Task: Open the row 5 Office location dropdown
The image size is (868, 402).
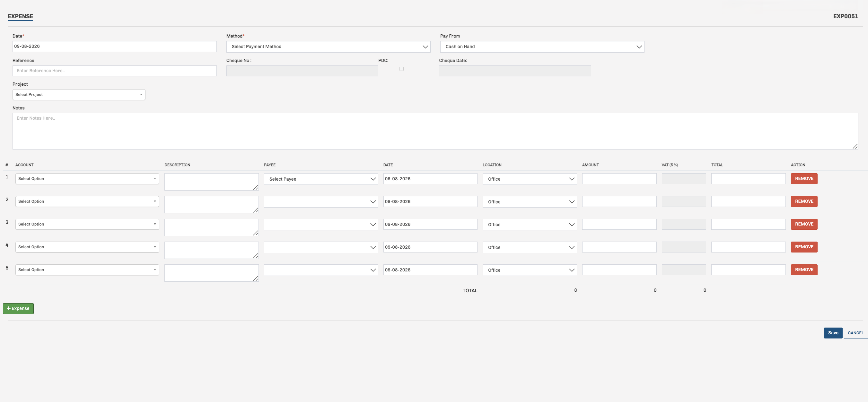Action: 529,270
